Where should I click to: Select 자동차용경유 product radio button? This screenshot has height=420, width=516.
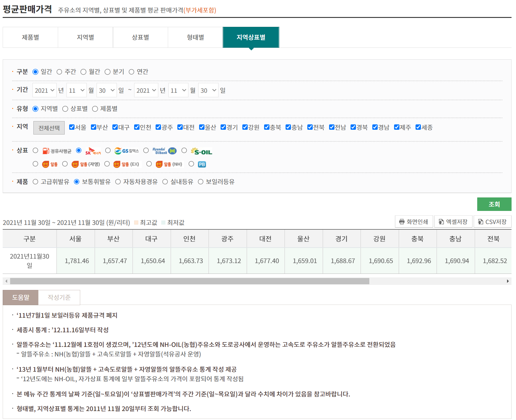point(118,182)
